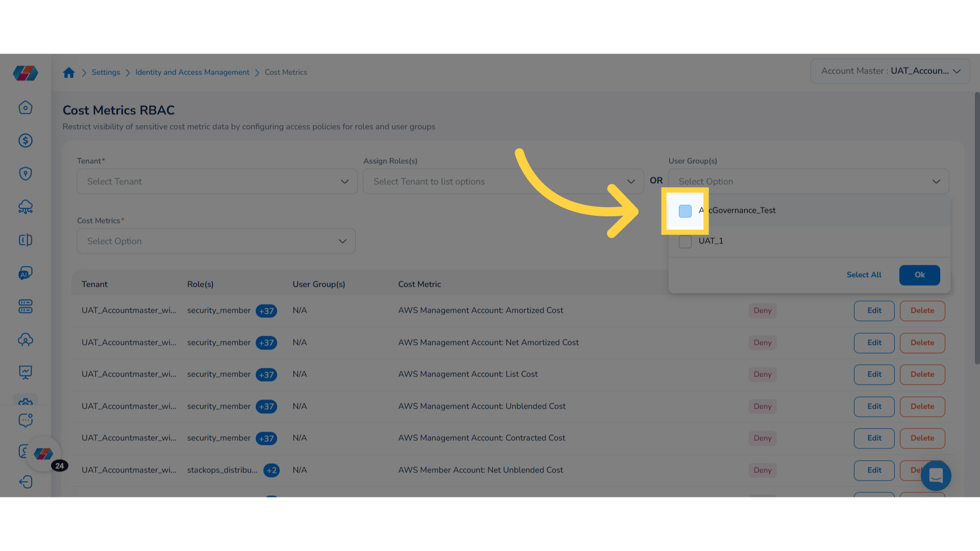This screenshot has height=551, width=980.
Task: Open the cloud network icon in sidebar
Action: pos(26,207)
